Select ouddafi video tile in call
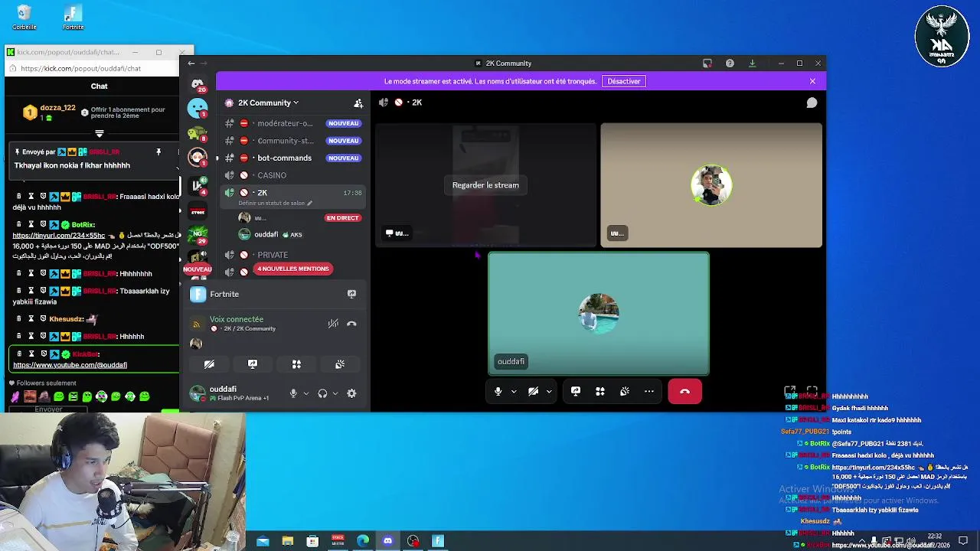 click(599, 314)
